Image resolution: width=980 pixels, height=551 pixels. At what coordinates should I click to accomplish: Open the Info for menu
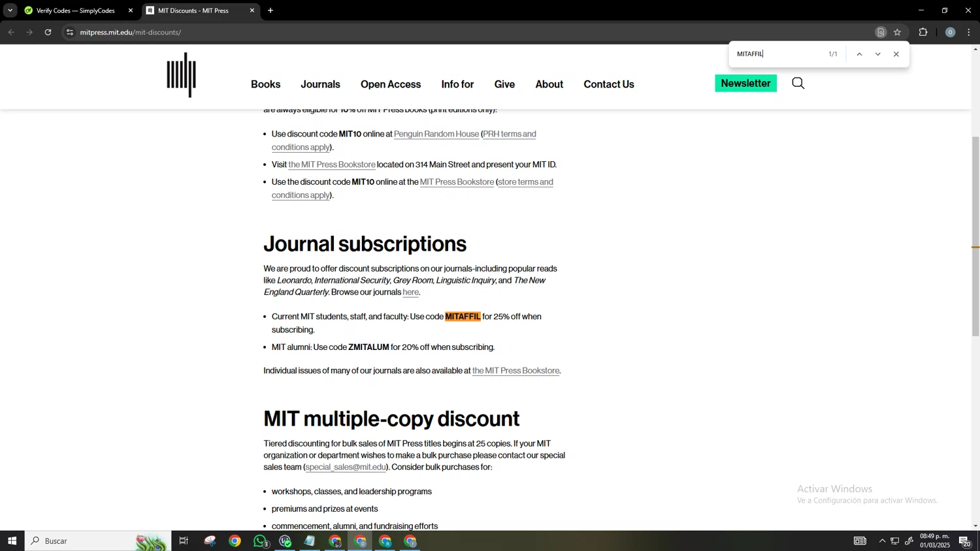point(457,84)
